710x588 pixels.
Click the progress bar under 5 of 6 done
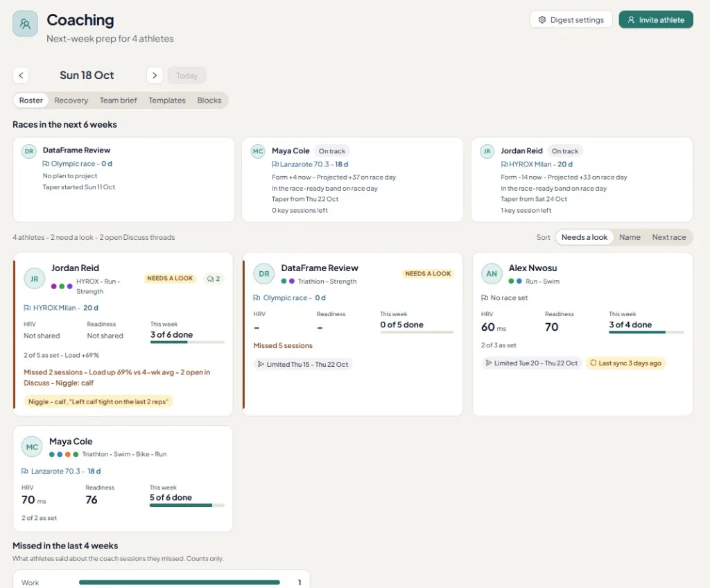point(187,505)
